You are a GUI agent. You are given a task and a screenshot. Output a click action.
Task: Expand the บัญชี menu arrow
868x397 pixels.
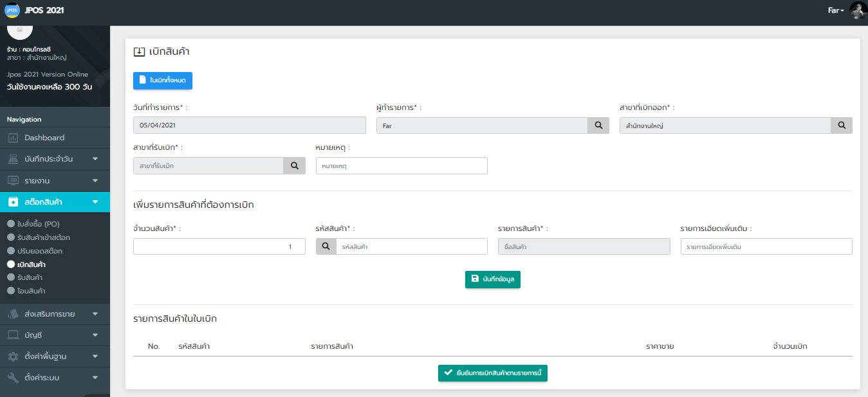(95, 335)
